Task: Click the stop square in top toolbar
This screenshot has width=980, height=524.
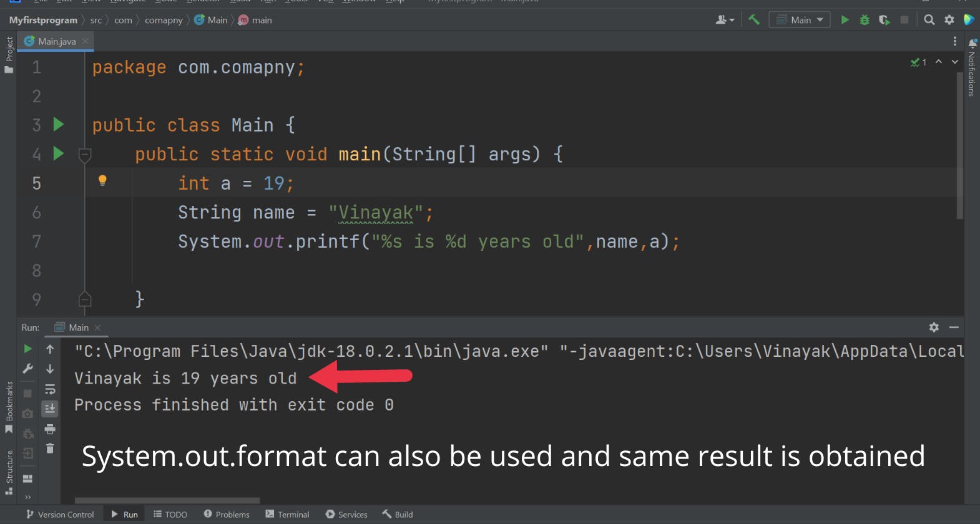Action: point(904,20)
